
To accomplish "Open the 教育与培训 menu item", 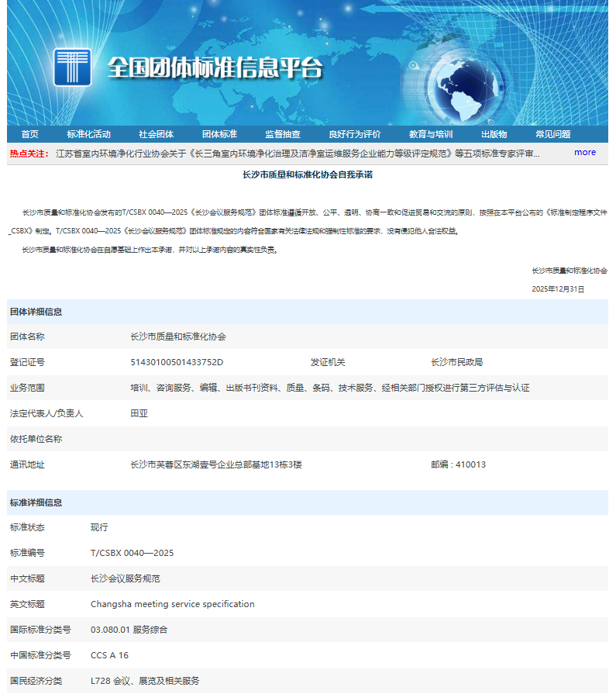I will [431, 134].
